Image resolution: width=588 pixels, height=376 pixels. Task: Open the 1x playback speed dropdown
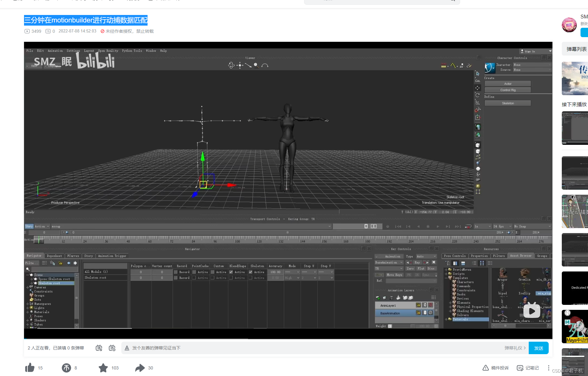[x=483, y=227]
